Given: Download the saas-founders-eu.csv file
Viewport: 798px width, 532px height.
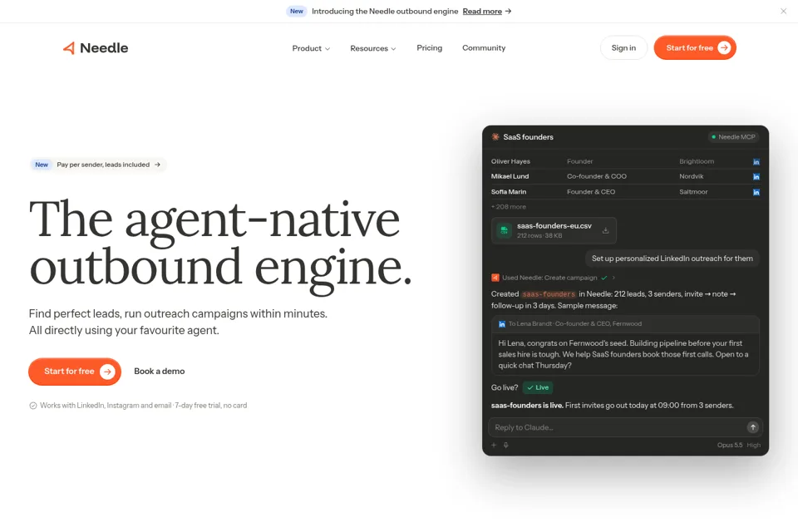Looking at the screenshot, I should click(x=605, y=230).
